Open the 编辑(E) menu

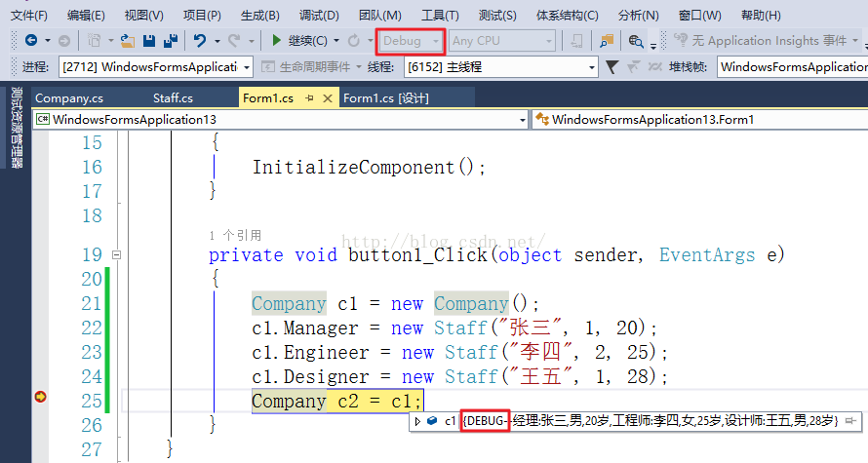(86, 15)
